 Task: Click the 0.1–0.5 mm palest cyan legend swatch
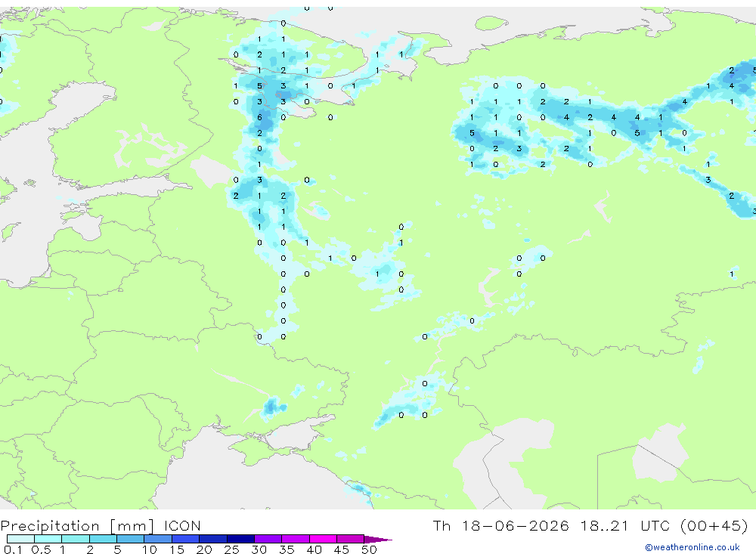[x=20, y=539]
